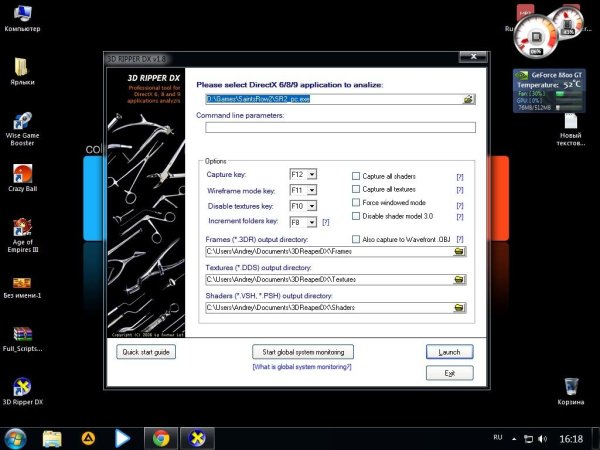Select the Age of Empires III shortcut
This screenshot has width=600, height=450.
(22, 235)
